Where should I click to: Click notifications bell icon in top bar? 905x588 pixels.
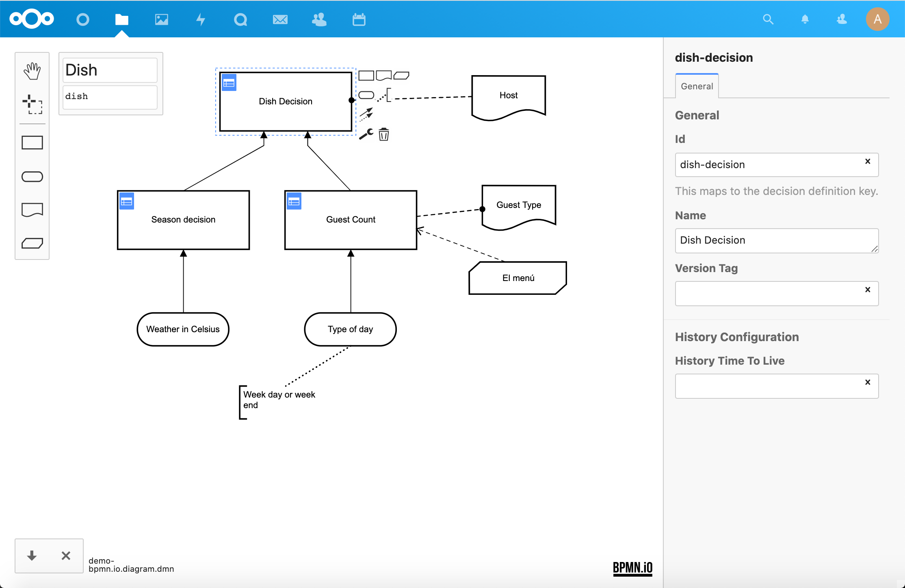click(x=805, y=19)
